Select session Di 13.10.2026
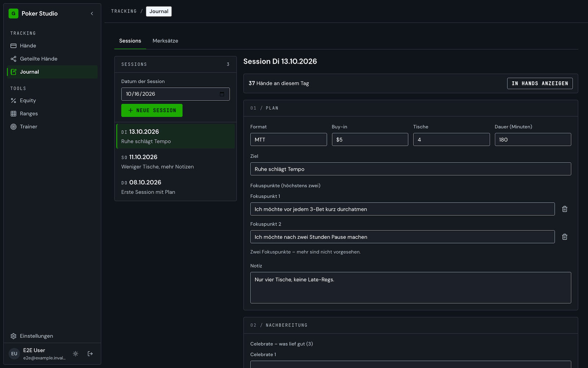The width and height of the screenshot is (588, 368). tap(176, 136)
